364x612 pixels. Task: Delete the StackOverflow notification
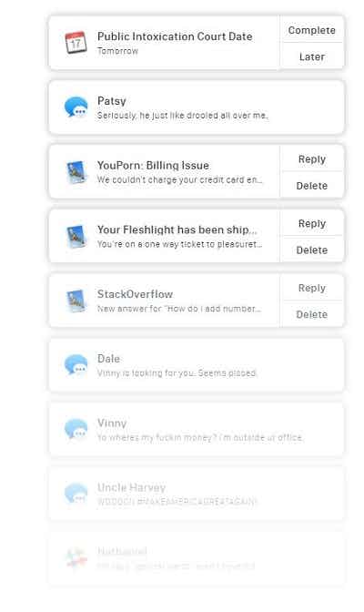coord(312,314)
